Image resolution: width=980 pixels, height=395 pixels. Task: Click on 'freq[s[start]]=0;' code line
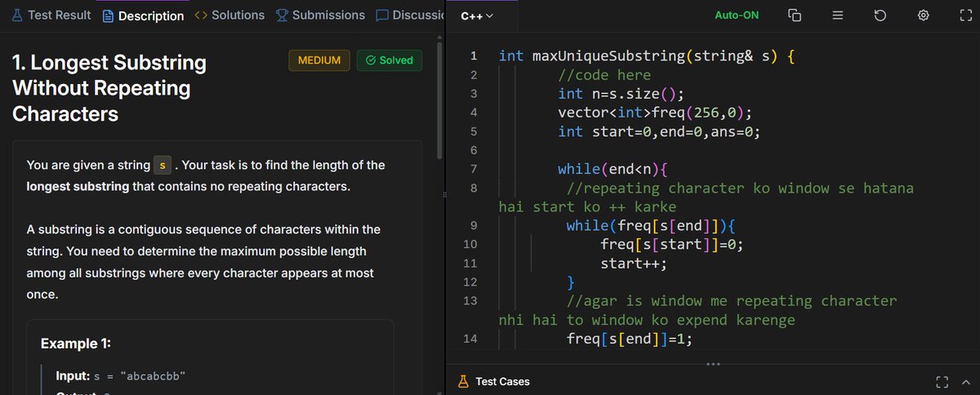671,244
